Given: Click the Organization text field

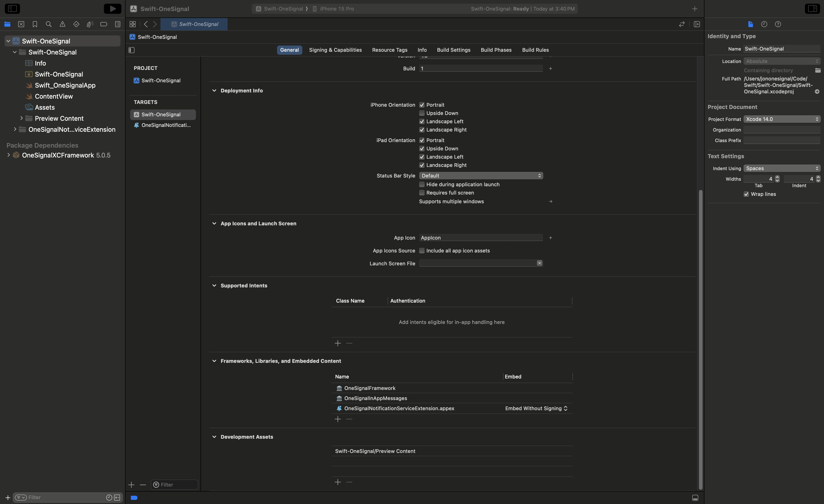Looking at the screenshot, I should [782, 130].
